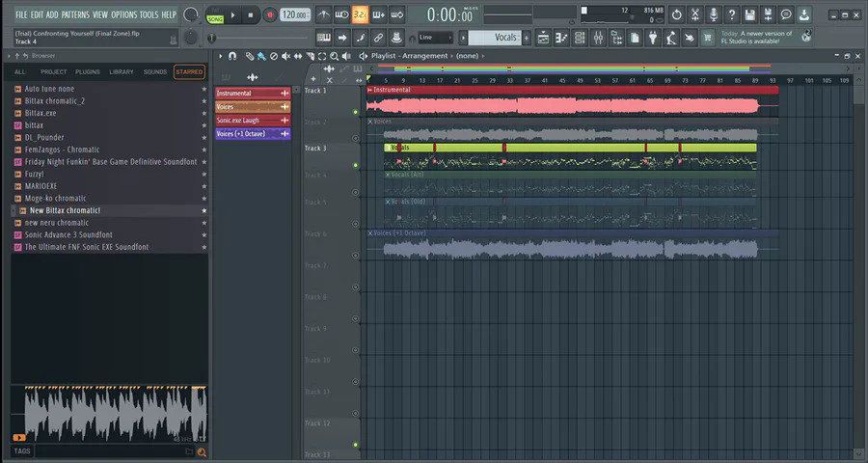This screenshot has height=463, width=868.
Task: Click the undo history circular arrow icon
Action: tap(676, 15)
